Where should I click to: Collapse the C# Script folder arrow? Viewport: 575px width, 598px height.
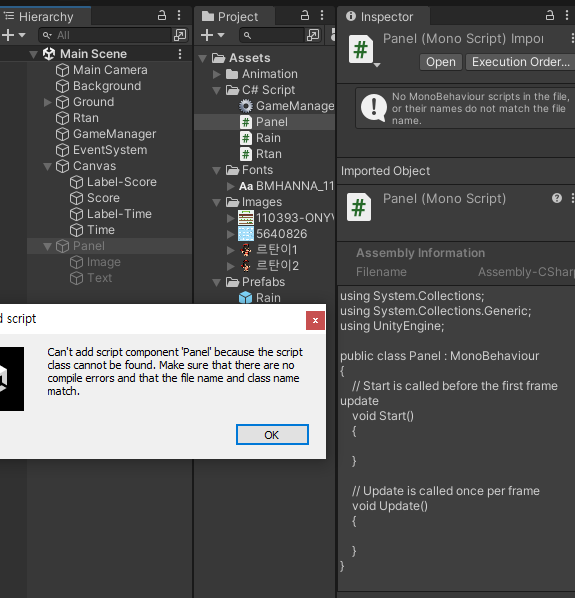tap(217, 90)
